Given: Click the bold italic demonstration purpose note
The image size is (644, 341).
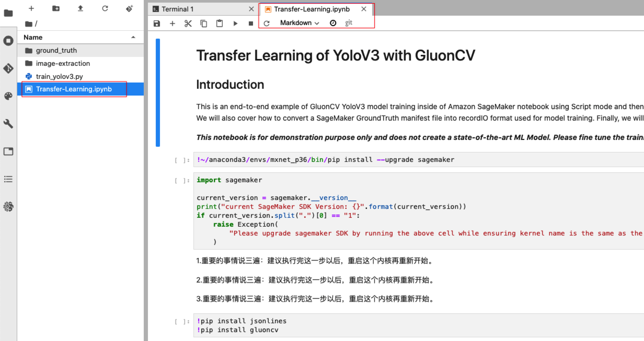Looking at the screenshot, I should 420,137.
